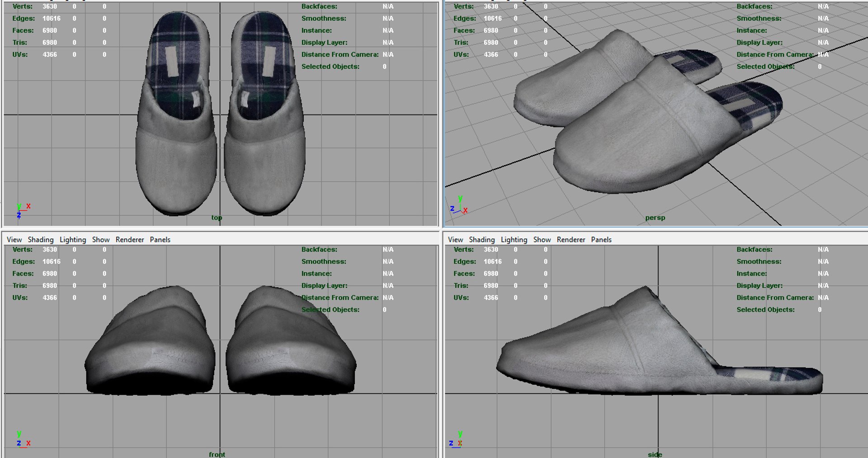Open the View menu of the front panel
The height and width of the screenshot is (458, 868).
click(14, 239)
